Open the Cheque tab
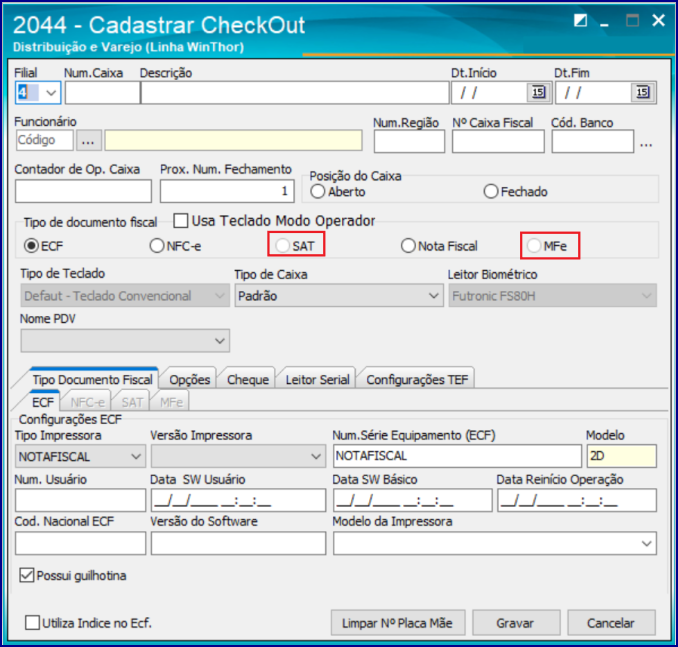The width and height of the screenshot is (678, 647). tap(248, 379)
